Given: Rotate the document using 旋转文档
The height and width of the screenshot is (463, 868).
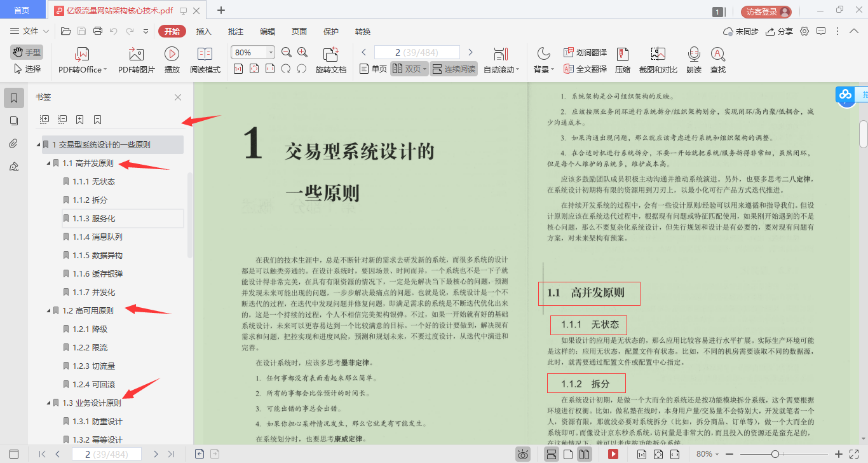Looking at the screenshot, I should pyautogui.click(x=330, y=60).
